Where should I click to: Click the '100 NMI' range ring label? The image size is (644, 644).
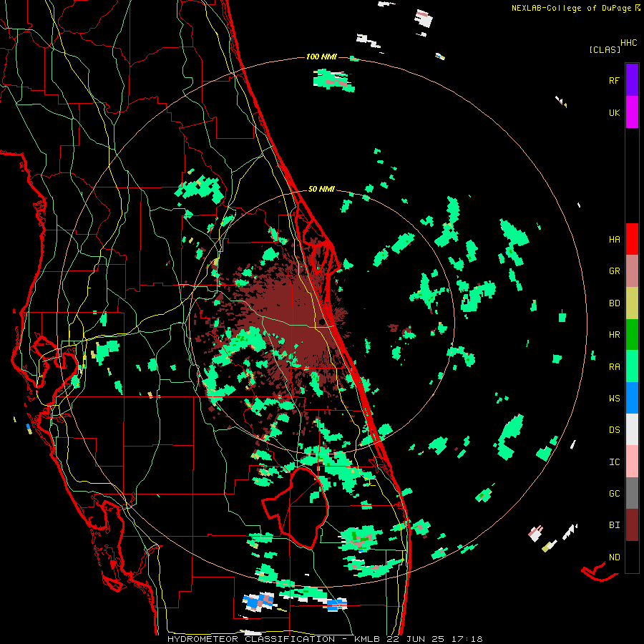pyautogui.click(x=321, y=57)
